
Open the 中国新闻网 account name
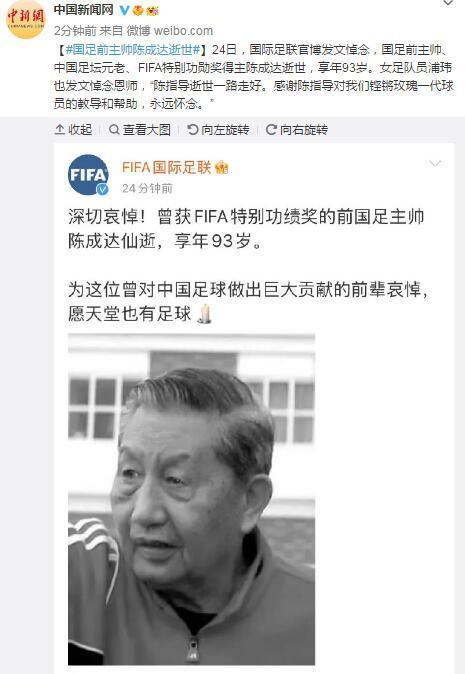(84, 9)
